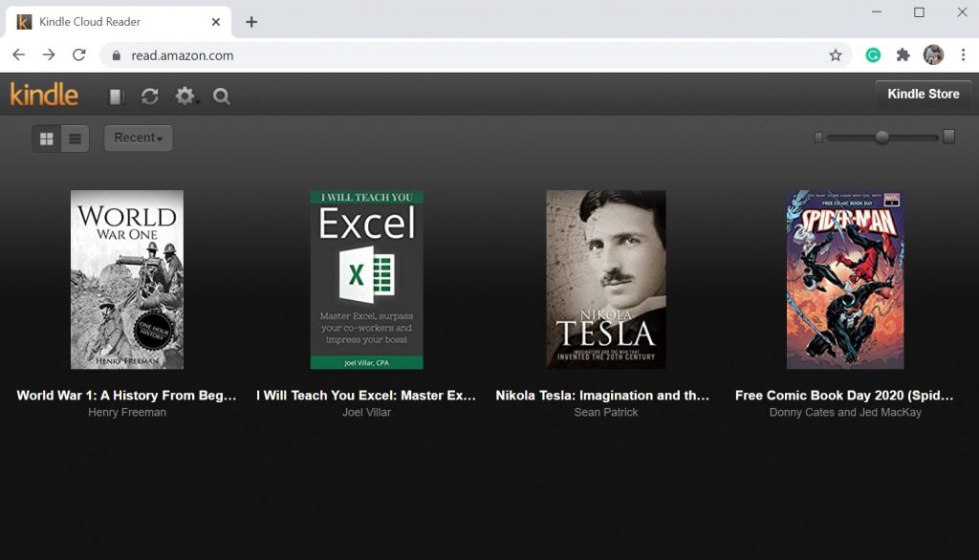Click the book title World War 1 link

(127, 396)
